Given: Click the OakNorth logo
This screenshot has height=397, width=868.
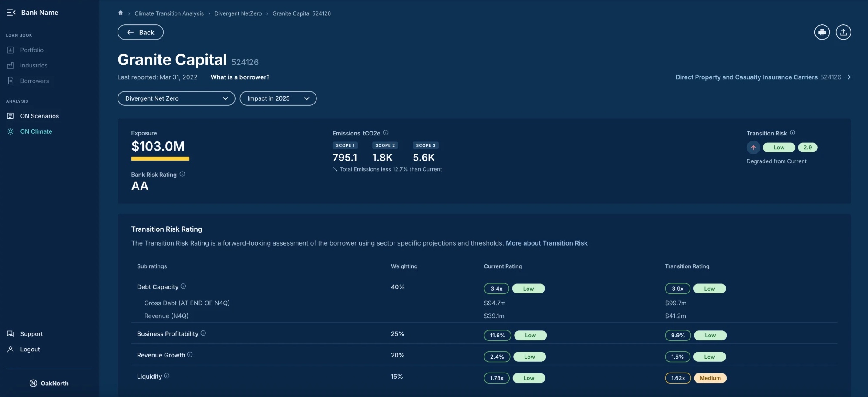Looking at the screenshot, I should click(49, 383).
